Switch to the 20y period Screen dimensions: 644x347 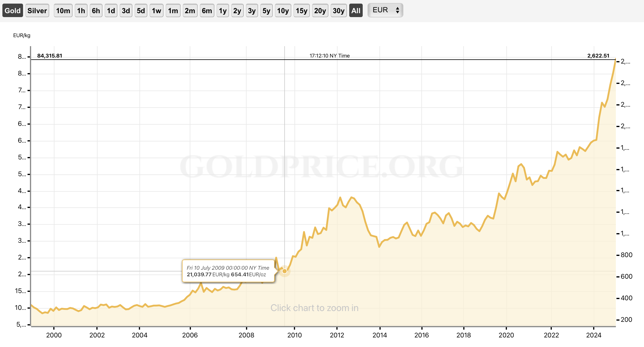click(x=320, y=11)
